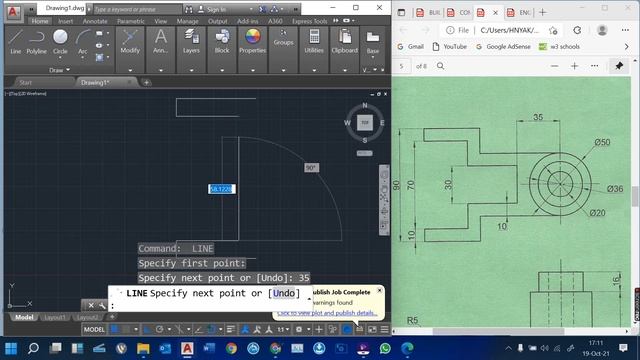Toggle MODEL space button in status bar
This screenshot has width=640, height=360.
click(94, 329)
